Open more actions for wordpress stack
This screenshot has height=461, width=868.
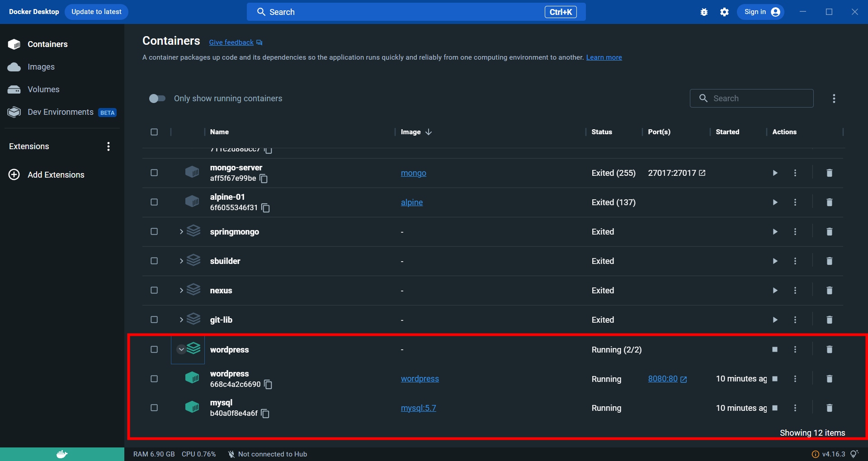tap(795, 349)
